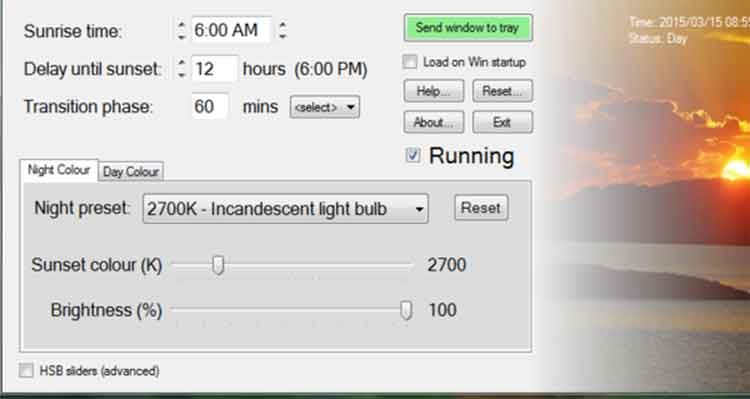Click the Sunset colour (K) label
This screenshot has height=399, width=750.
coord(97,265)
